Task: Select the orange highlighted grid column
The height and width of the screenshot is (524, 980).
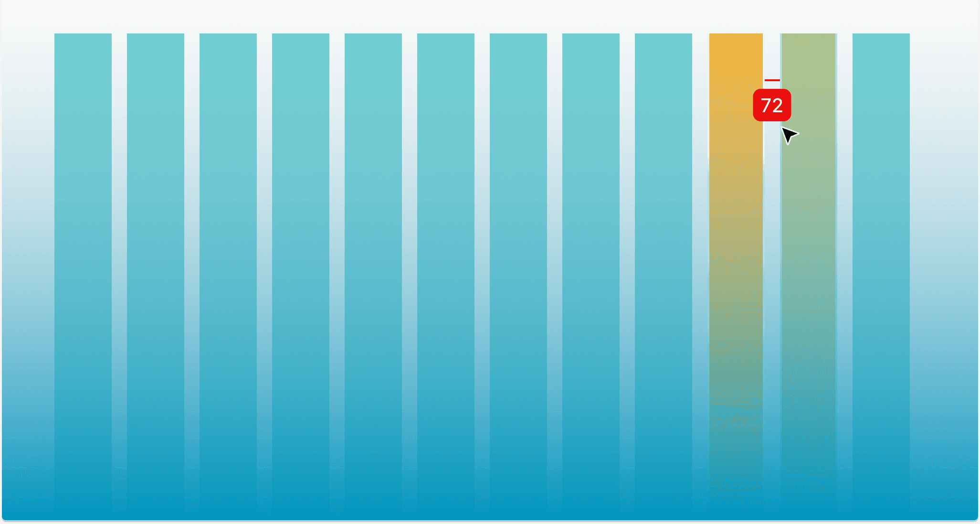Action: point(736,239)
